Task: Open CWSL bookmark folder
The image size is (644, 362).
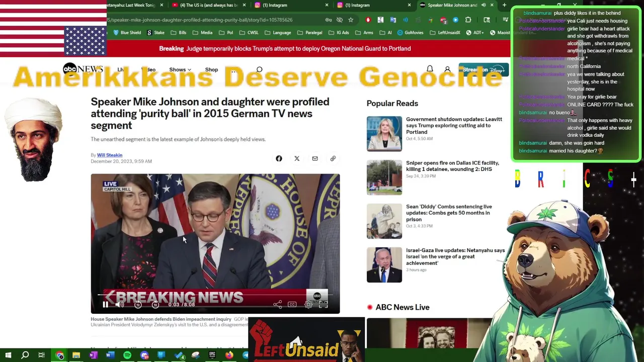Action: coord(249,33)
